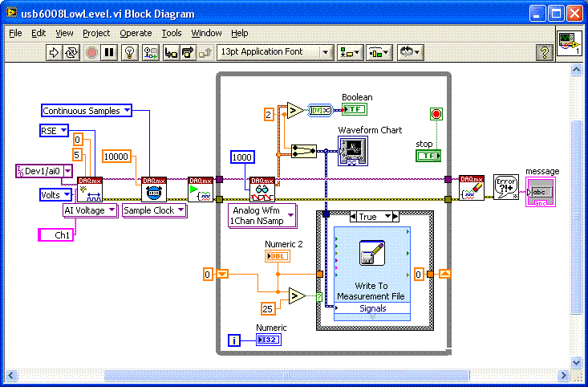Open the Help menu
The image size is (588, 391).
239,33
